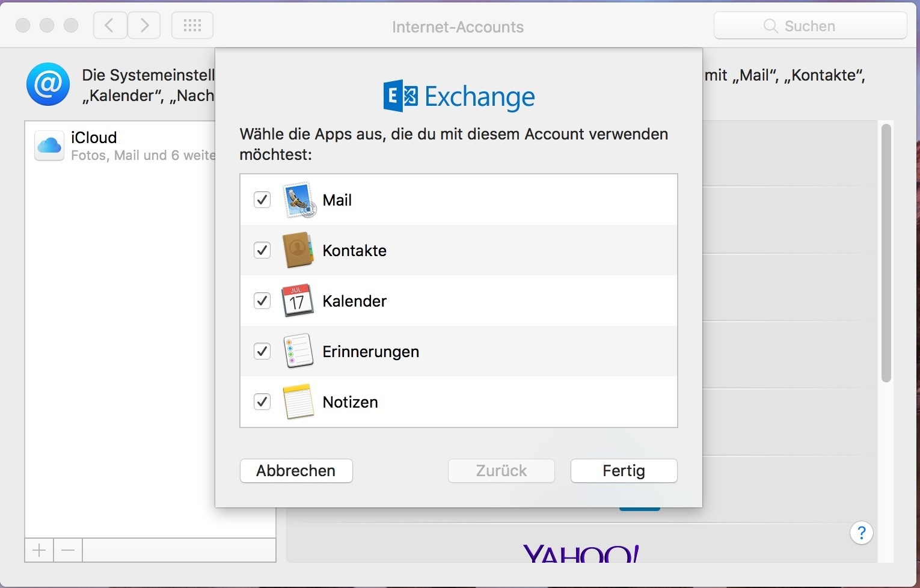Click the Kalender app icon
The width and height of the screenshot is (920, 588).
click(x=298, y=301)
